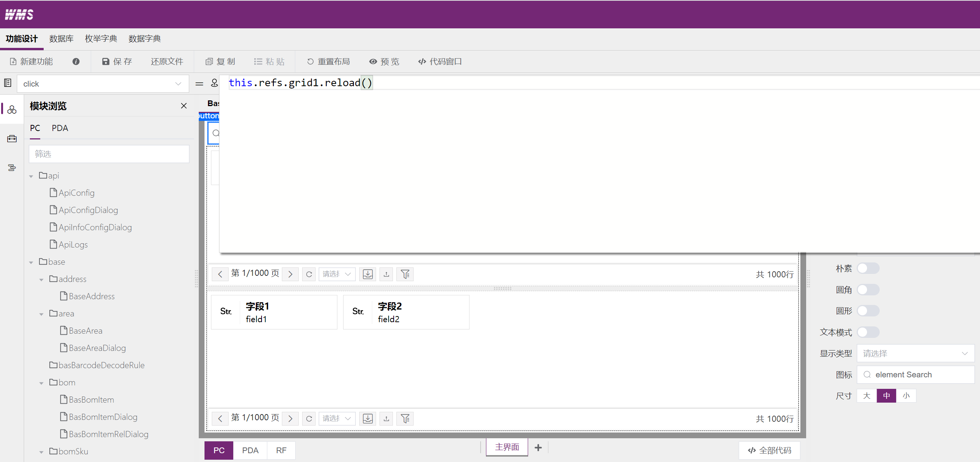Screen dimensions: 980x462
Task: Toggle the 文本模式 switch
Action: tap(868, 332)
